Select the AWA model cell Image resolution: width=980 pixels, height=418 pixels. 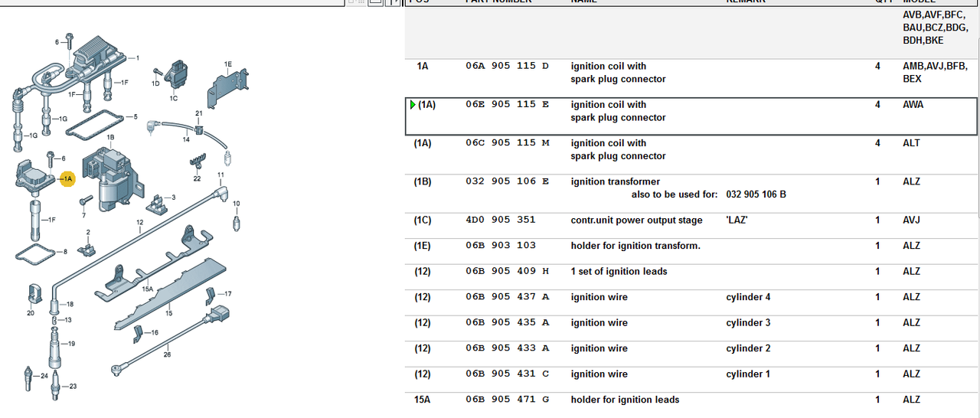[x=913, y=105]
